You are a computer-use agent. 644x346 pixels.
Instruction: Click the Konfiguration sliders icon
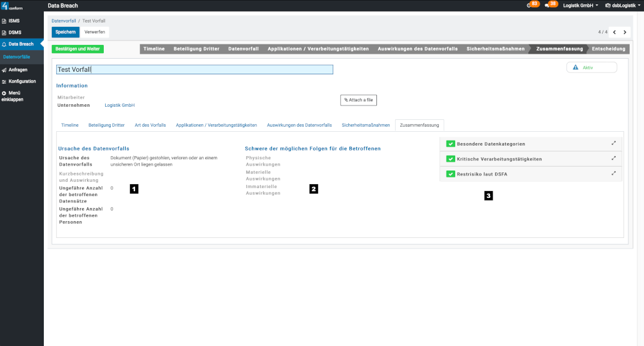click(4, 82)
